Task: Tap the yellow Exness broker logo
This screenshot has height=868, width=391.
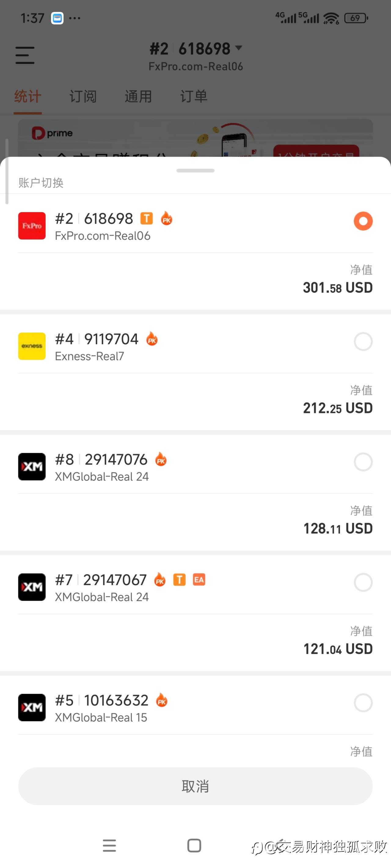Action: pos(32,346)
